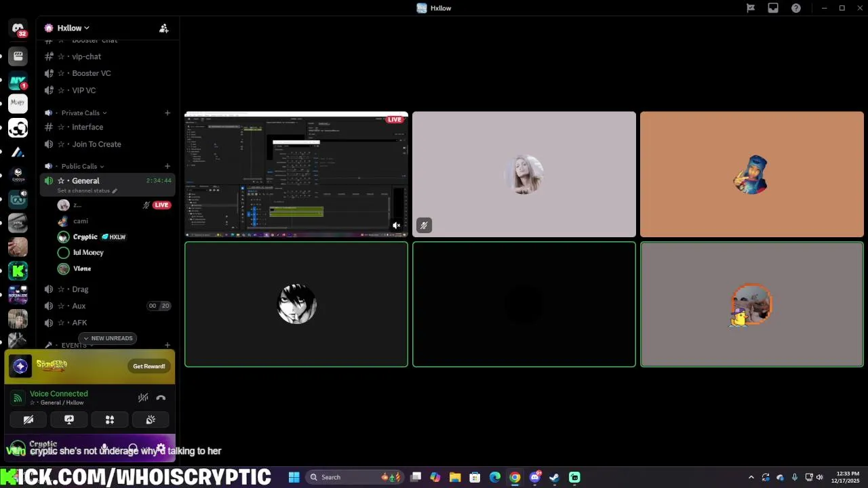Image resolution: width=868 pixels, height=488 pixels.
Task: Edit the General channel status pencil
Action: [115, 190]
